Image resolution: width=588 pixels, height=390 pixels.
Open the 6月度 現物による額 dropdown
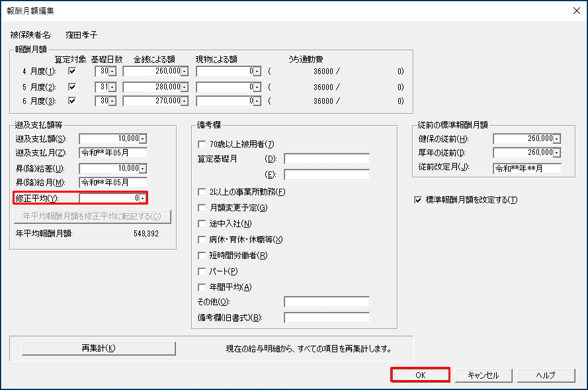[x=257, y=101]
